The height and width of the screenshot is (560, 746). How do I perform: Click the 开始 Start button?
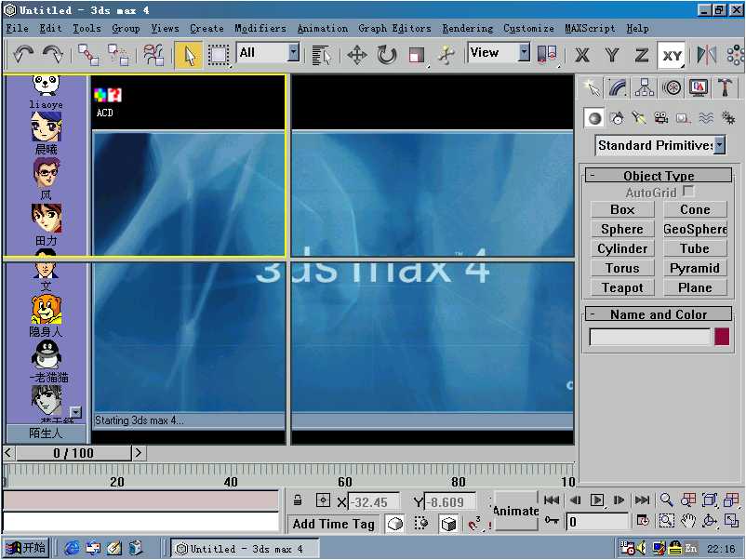click(x=27, y=548)
